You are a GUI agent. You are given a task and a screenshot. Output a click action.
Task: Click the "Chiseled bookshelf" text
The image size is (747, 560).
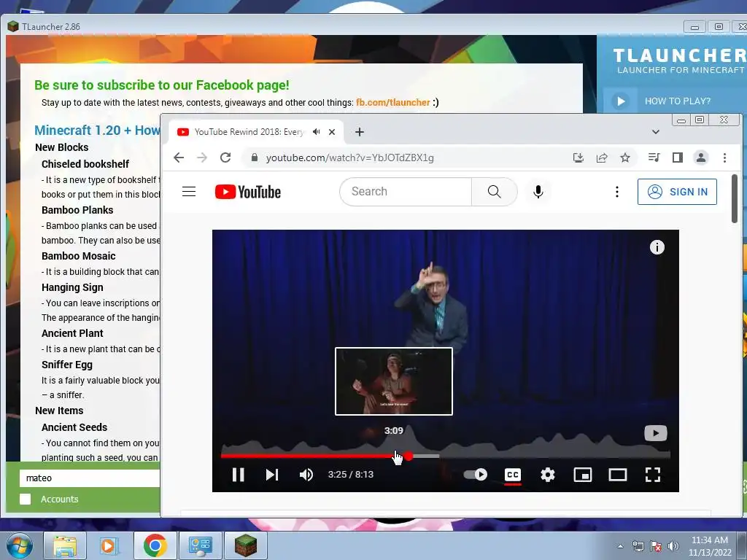pos(85,164)
